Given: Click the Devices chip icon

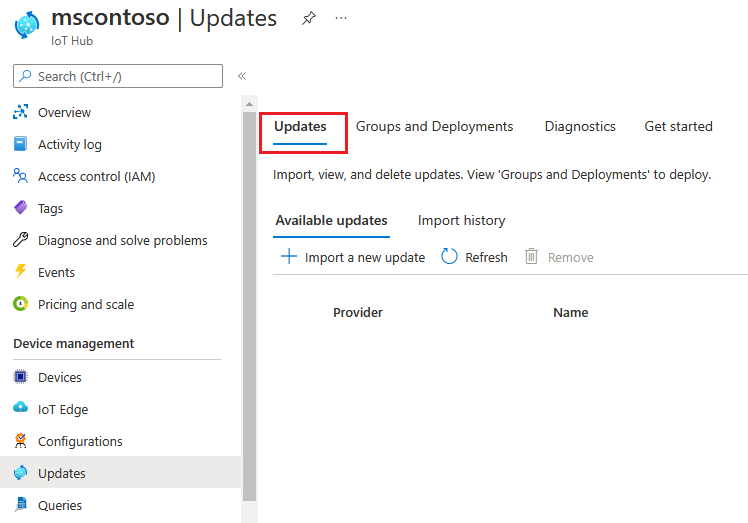Looking at the screenshot, I should point(21,377).
